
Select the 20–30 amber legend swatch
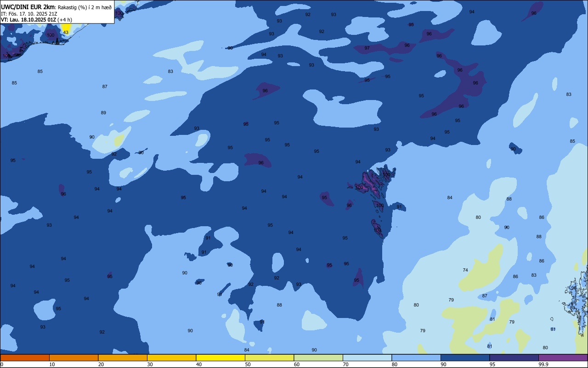tap(123, 358)
